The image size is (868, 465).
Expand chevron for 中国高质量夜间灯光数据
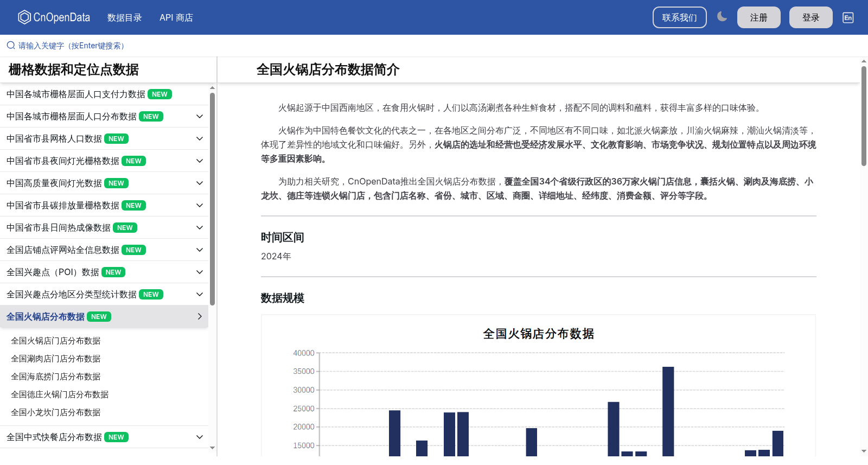[200, 183]
